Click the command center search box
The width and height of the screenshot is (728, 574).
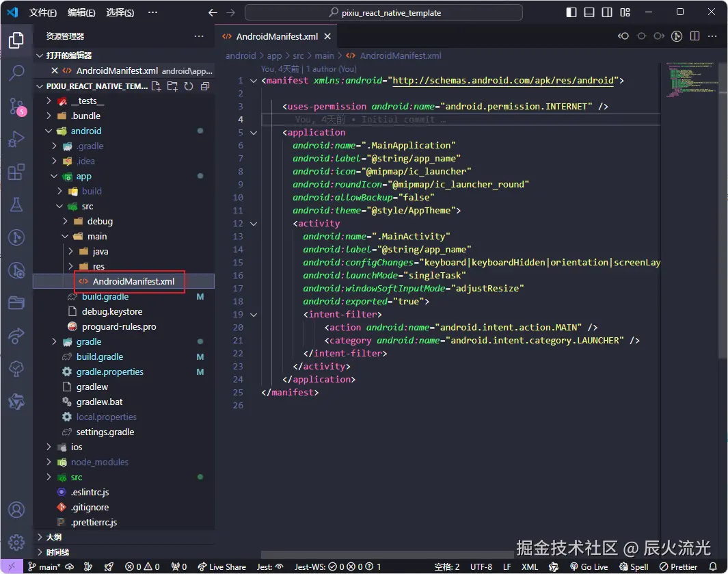point(383,12)
